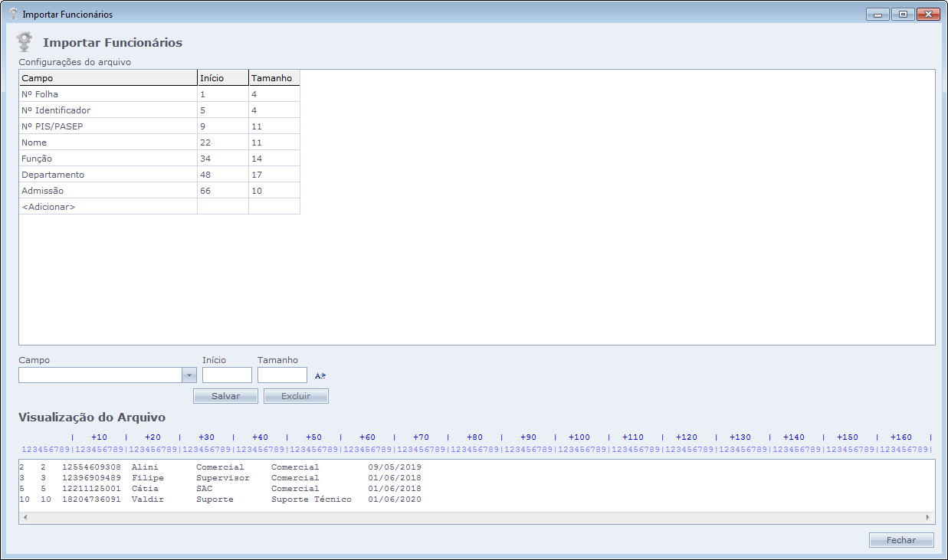Viewport: 948px width, 560px height.
Task: Click the title bar application icon
Action: (x=12, y=14)
